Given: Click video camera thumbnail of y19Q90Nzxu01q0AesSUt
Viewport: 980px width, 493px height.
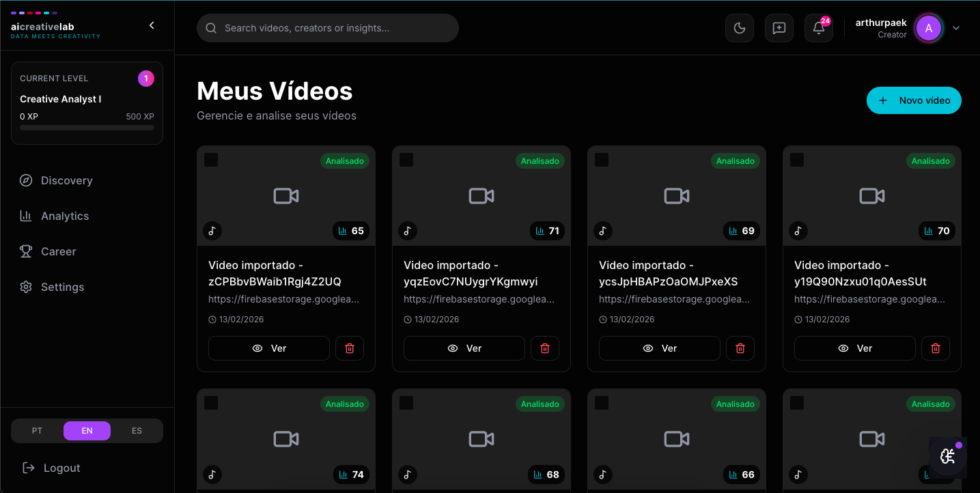Looking at the screenshot, I should pyautogui.click(x=872, y=196).
